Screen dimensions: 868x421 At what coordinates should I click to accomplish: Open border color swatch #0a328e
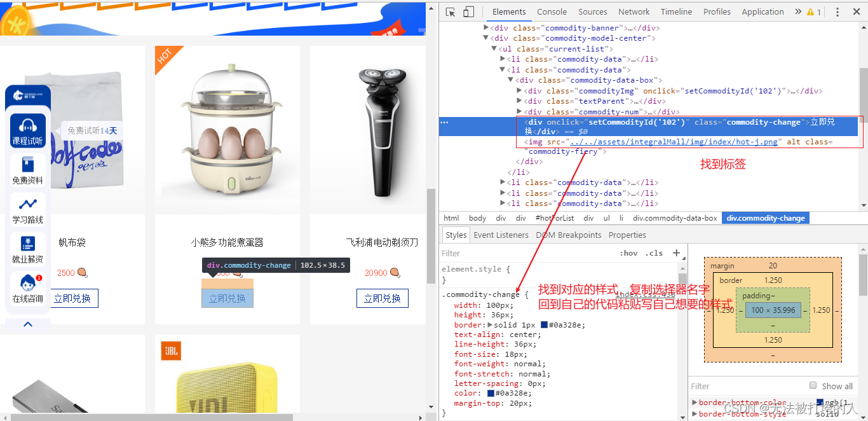544,325
